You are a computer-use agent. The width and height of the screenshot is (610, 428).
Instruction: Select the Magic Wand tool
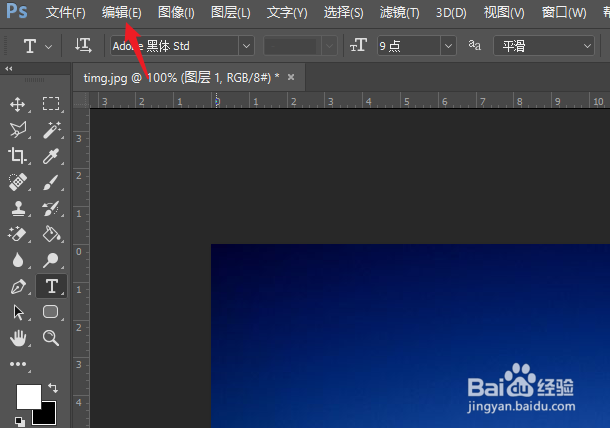tap(52, 130)
